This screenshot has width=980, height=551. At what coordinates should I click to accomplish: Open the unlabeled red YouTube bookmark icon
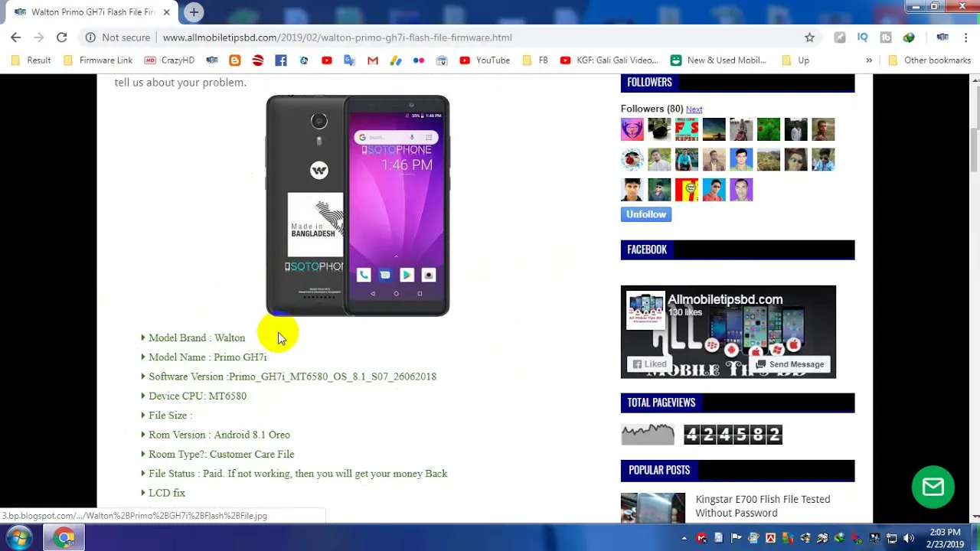(327, 60)
